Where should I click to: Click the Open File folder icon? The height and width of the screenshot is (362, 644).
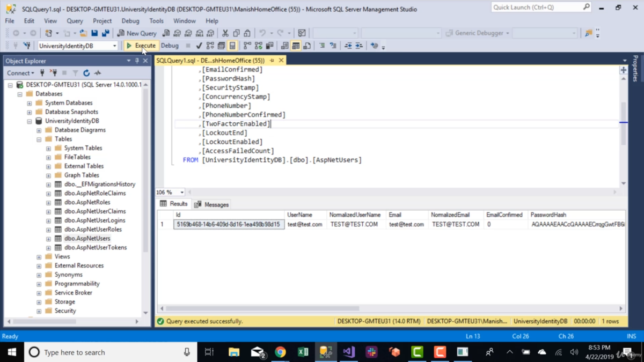click(x=84, y=33)
